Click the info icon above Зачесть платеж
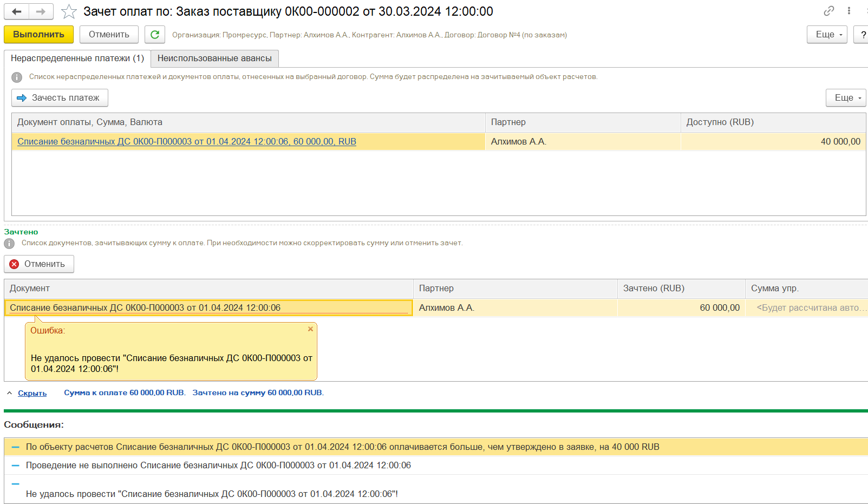The width and height of the screenshot is (868, 504). click(17, 77)
